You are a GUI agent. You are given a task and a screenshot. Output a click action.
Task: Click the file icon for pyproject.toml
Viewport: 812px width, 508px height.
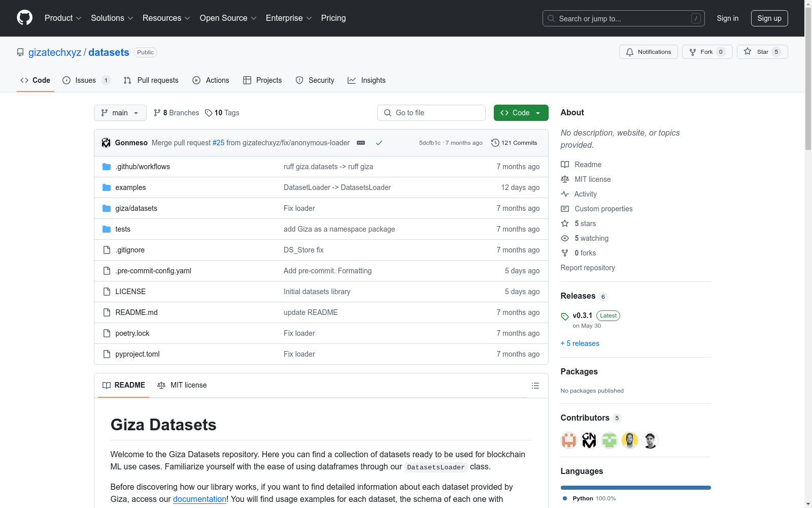pyautogui.click(x=107, y=354)
